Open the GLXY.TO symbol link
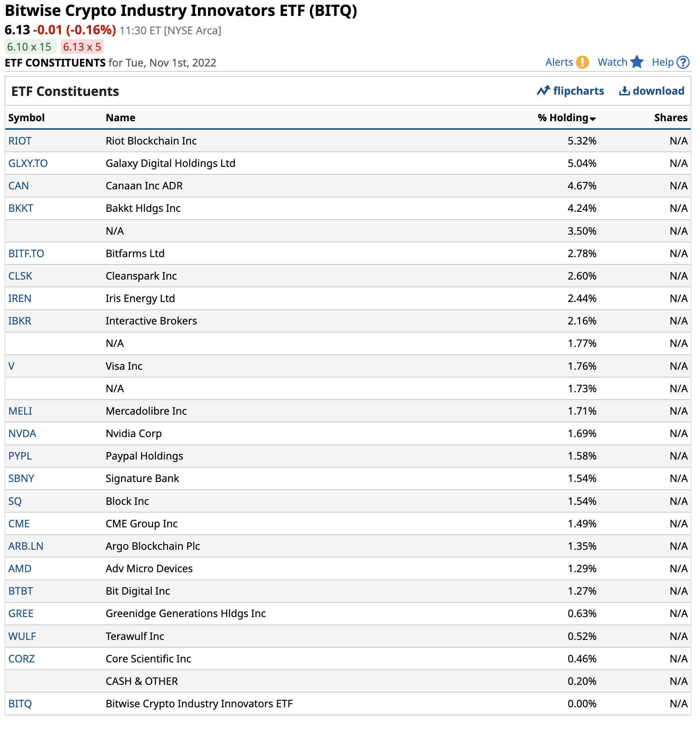The height and width of the screenshot is (733, 700). point(28,163)
